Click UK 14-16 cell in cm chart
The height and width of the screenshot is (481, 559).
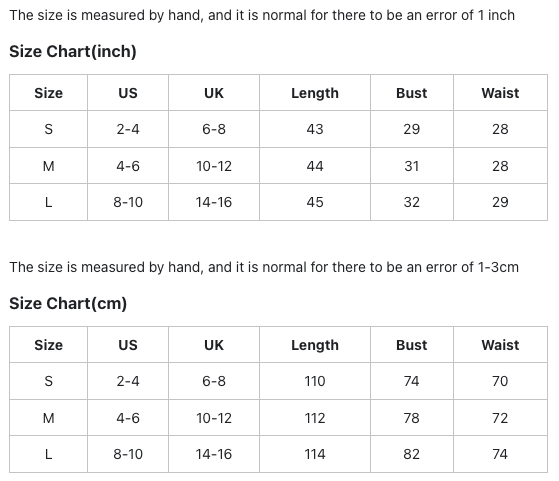pyautogui.click(x=214, y=454)
